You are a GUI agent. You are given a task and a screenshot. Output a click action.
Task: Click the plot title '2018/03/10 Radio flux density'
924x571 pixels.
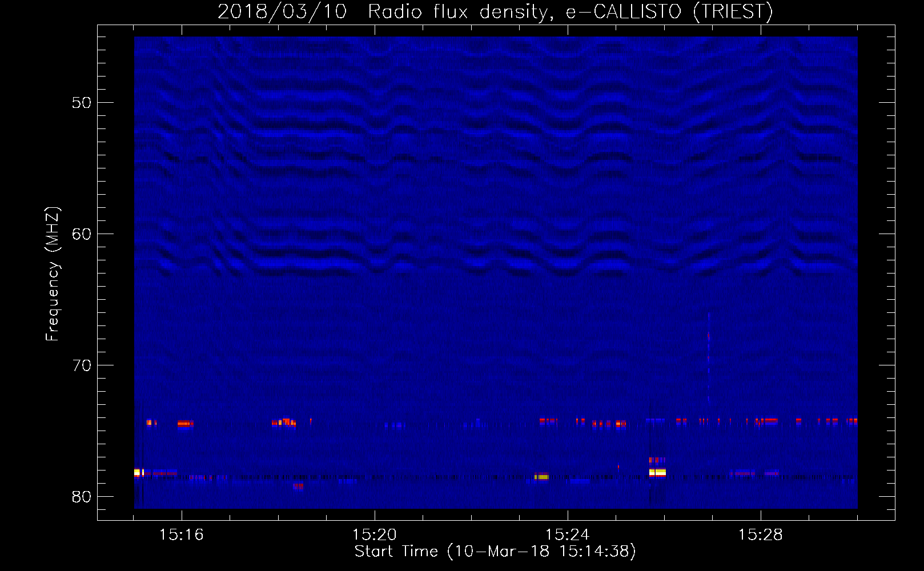[x=495, y=11]
